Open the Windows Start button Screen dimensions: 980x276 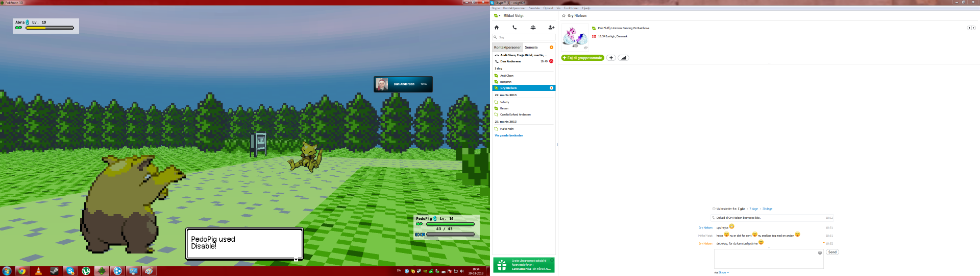(7, 271)
